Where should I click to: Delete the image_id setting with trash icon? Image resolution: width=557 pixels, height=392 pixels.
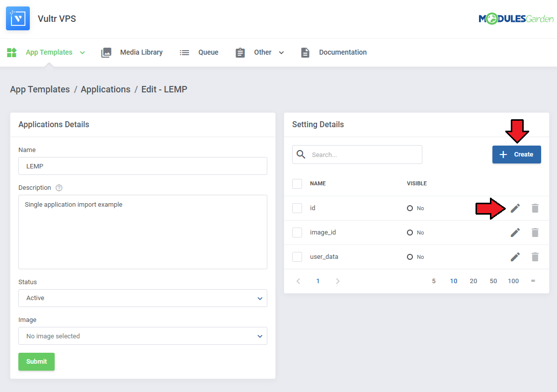click(535, 233)
